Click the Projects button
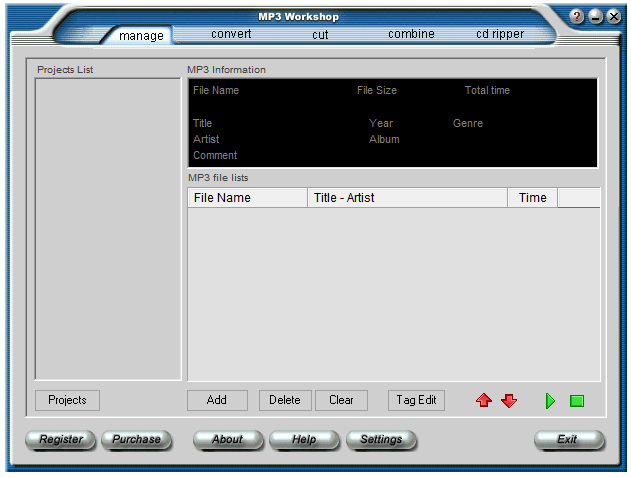The height and width of the screenshot is (477, 631). 67,400
